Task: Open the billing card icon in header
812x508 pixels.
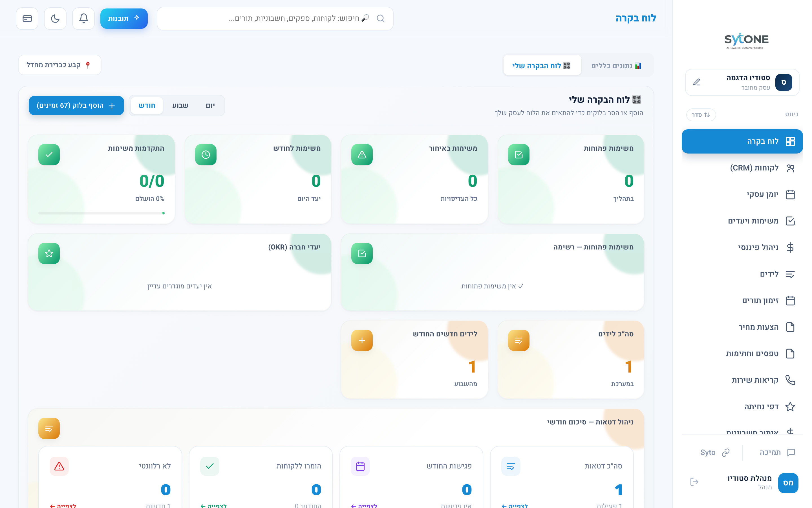Action: (x=27, y=18)
